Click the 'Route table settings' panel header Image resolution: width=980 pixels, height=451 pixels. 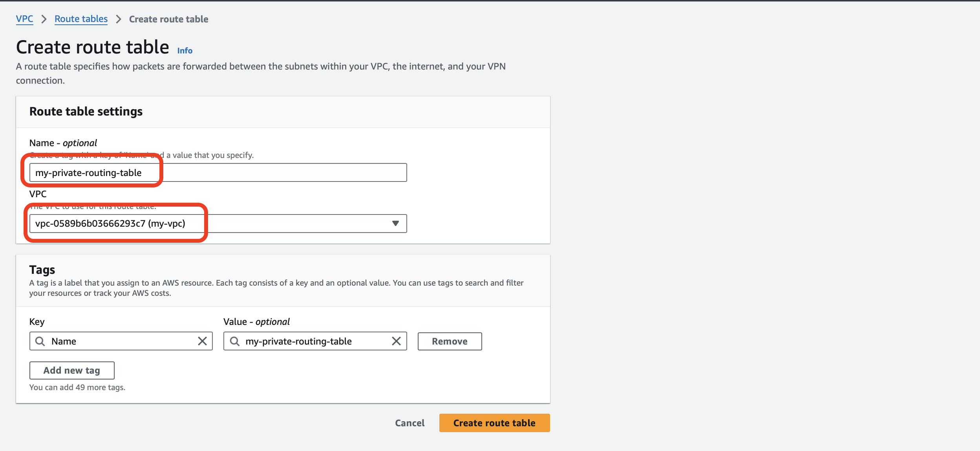(x=86, y=112)
